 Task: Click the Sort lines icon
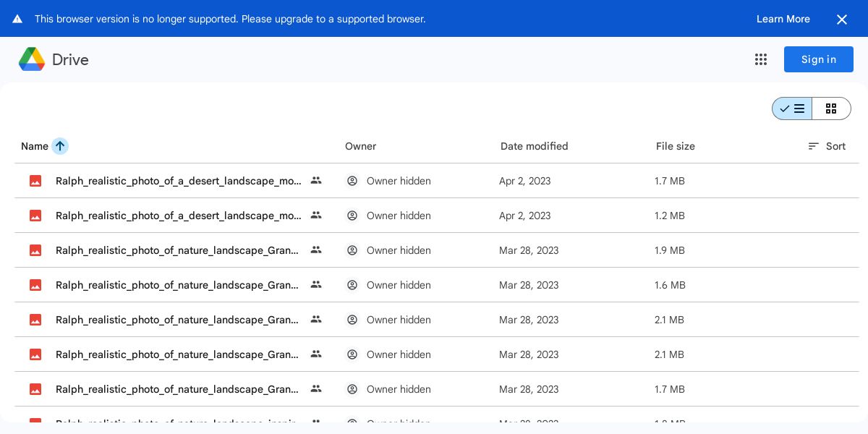pos(814,146)
